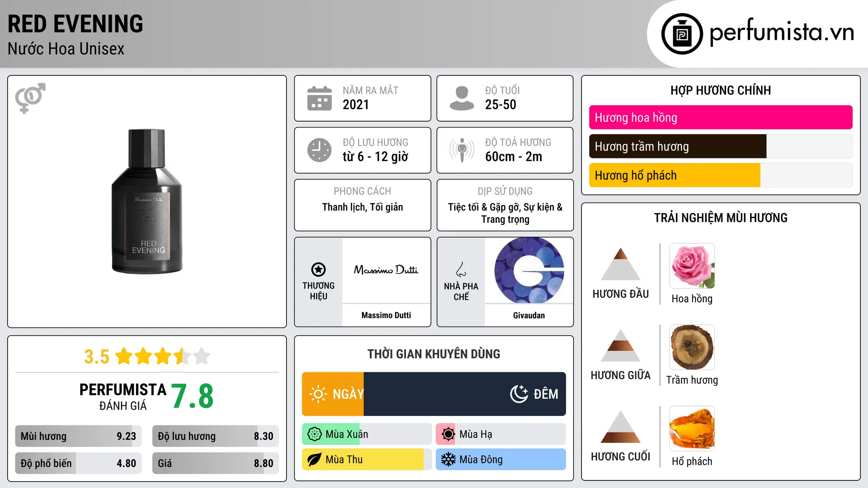
Task: Click the Độ lưu hương 8.30 score bar
Action: point(215,436)
